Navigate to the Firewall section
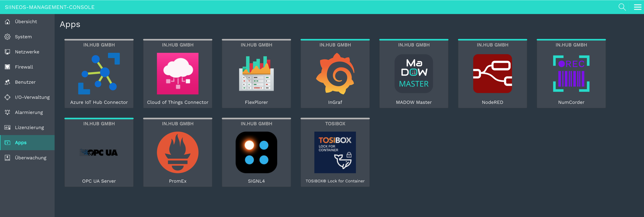This screenshot has height=217, width=644. pyautogui.click(x=23, y=67)
